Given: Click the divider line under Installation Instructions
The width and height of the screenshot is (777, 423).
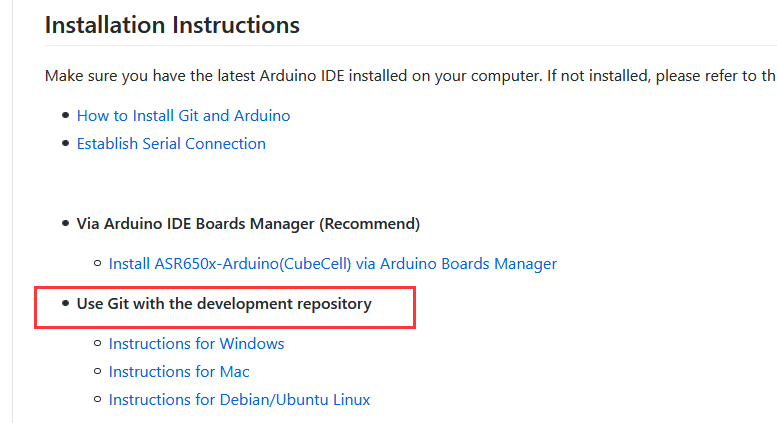Looking at the screenshot, I should tap(411, 46).
